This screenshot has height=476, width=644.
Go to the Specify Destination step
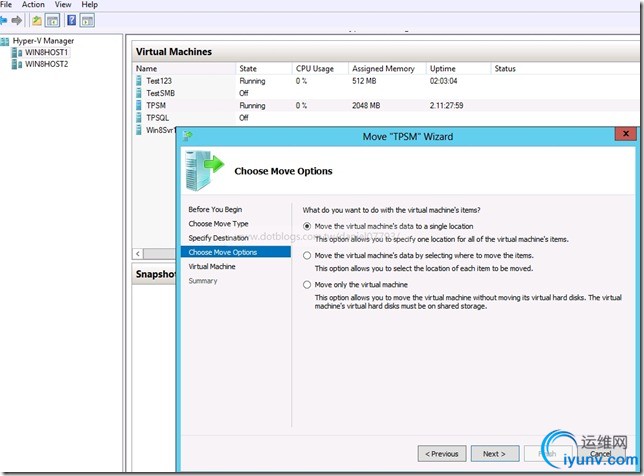pyautogui.click(x=218, y=238)
